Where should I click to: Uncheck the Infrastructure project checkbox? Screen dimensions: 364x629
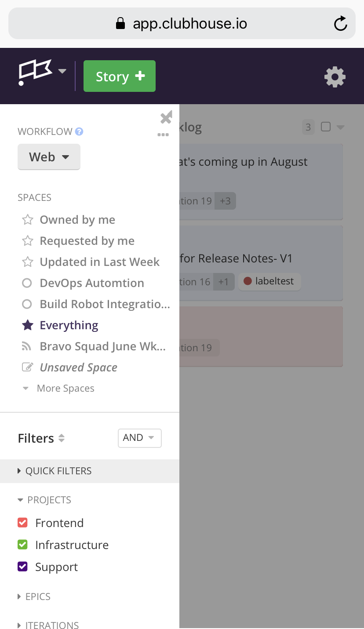pyautogui.click(x=22, y=545)
